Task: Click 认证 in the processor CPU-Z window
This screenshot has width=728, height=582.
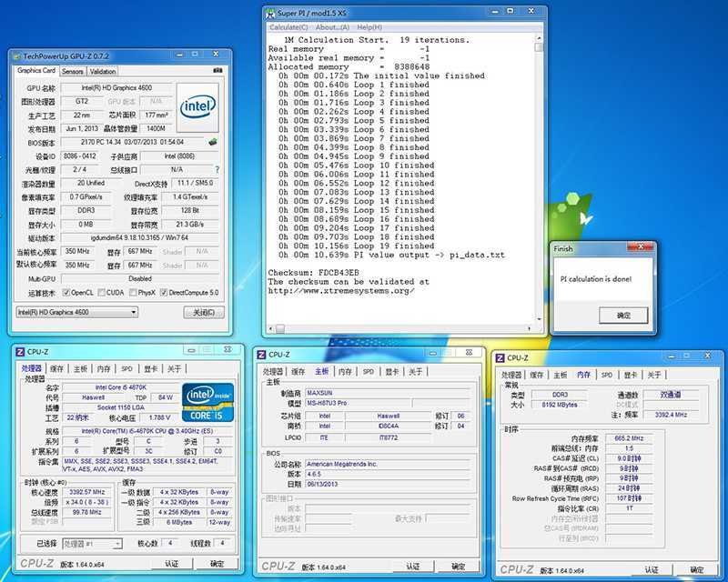Action: tap(171, 564)
